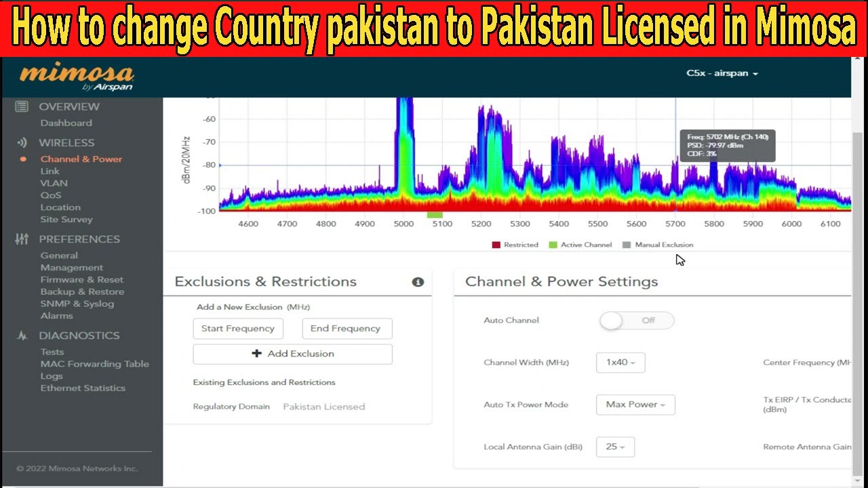This screenshot has width=868, height=488.
Task: Open the Site Survey page
Action: pos(66,220)
